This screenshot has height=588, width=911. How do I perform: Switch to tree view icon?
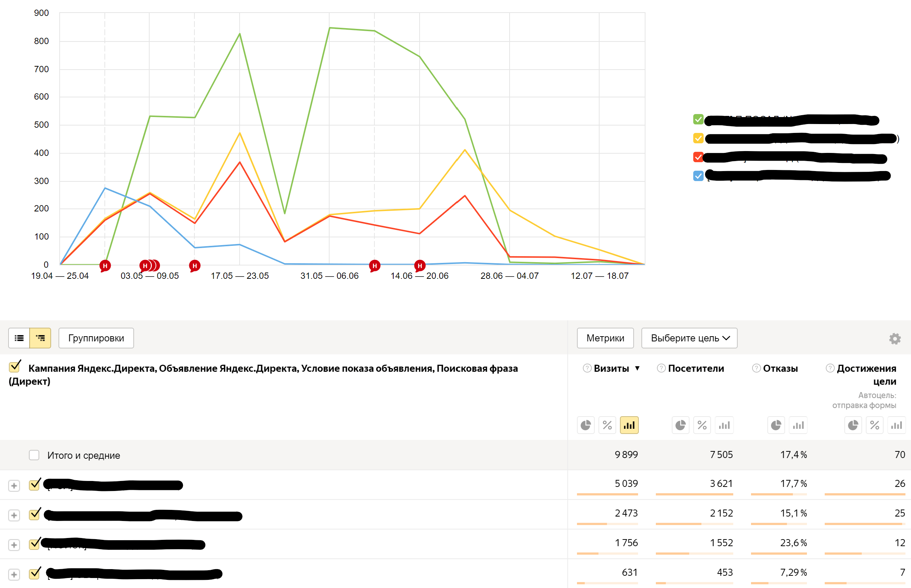(x=40, y=338)
